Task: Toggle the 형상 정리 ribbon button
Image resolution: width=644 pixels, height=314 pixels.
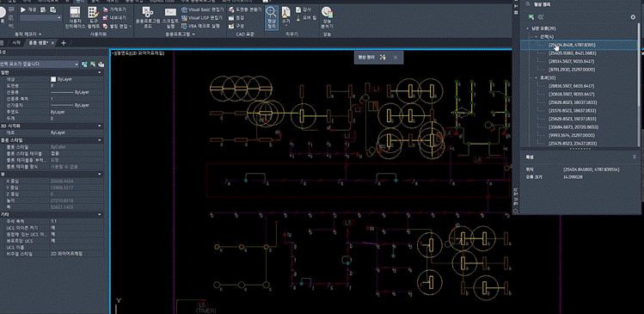Action: (272, 17)
